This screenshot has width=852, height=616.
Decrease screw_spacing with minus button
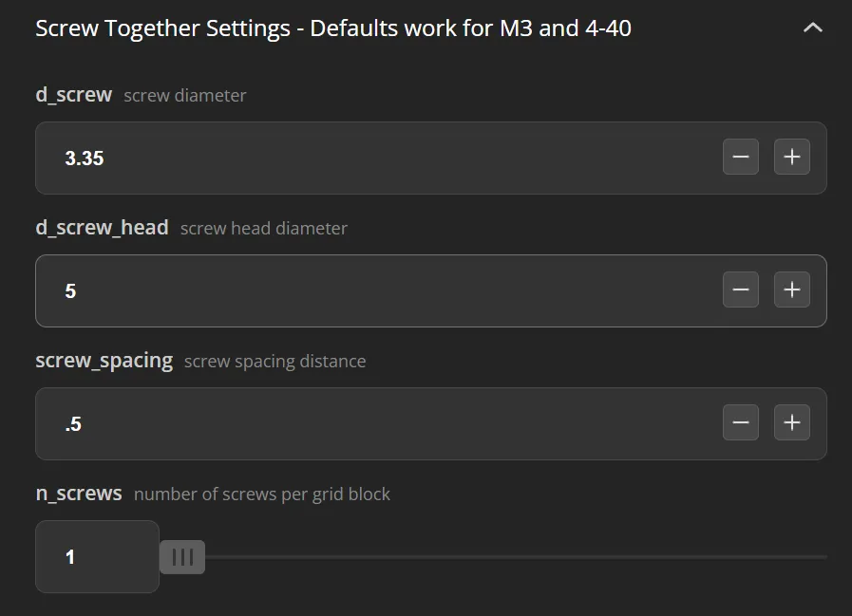[741, 422]
